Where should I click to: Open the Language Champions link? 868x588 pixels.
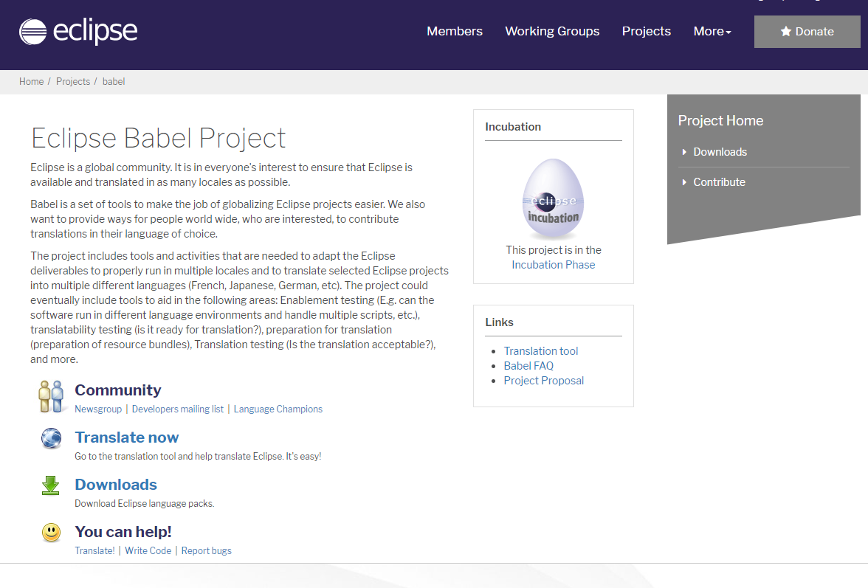[x=278, y=409]
